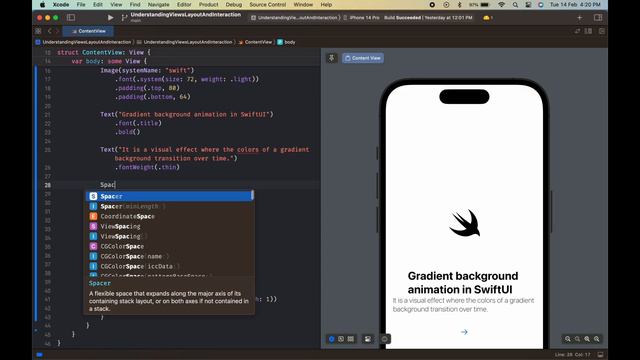Click the Bluetooth icon in menu bar

click(x=459, y=4)
